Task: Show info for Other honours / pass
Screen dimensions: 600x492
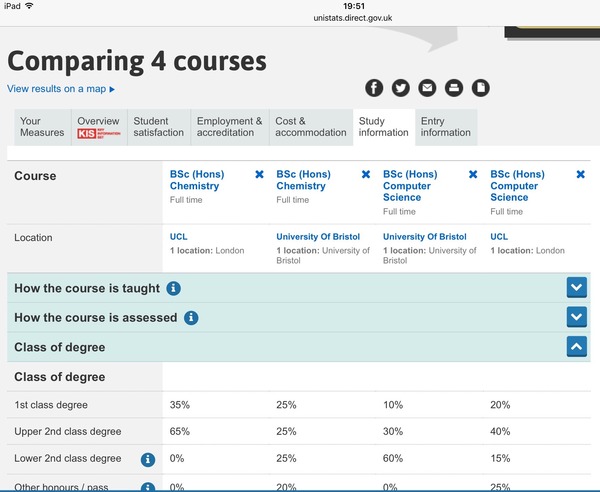Action: tap(148, 487)
